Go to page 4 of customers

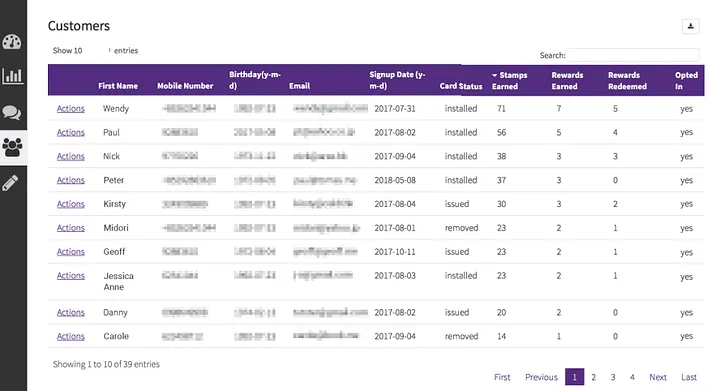point(632,377)
